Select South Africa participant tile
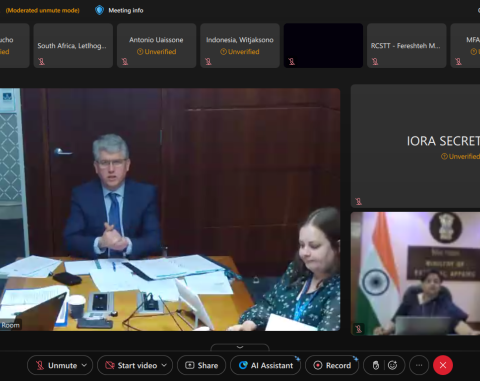Screen dimensions: 480x381 point(73,46)
